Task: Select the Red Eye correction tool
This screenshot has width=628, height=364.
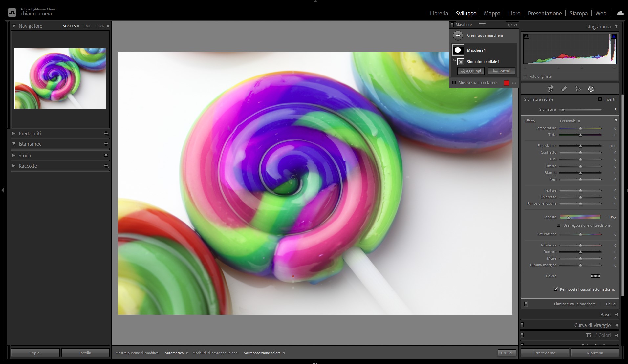Action: click(578, 89)
